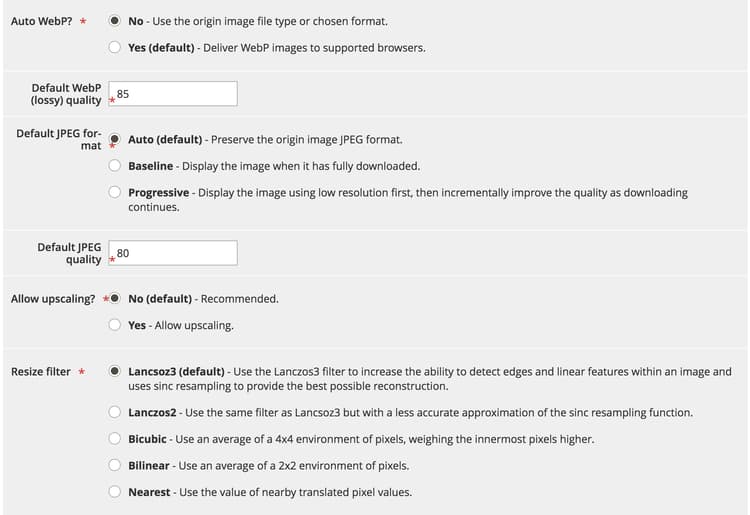750x515 pixels.
Task: Select No (default) for Allow upscaling
Action: (114, 298)
